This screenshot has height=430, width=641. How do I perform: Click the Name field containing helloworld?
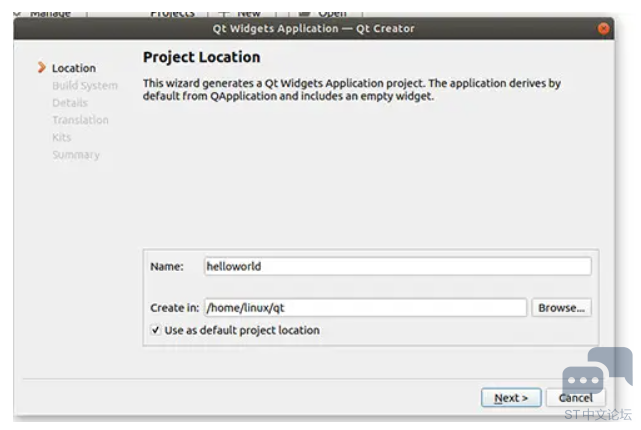(396, 267)
